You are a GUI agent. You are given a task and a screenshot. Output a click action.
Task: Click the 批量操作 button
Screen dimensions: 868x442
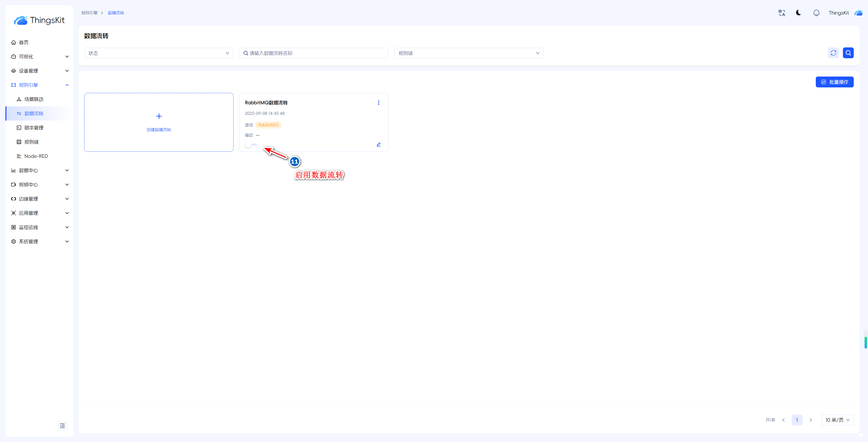tap(834, 82)
